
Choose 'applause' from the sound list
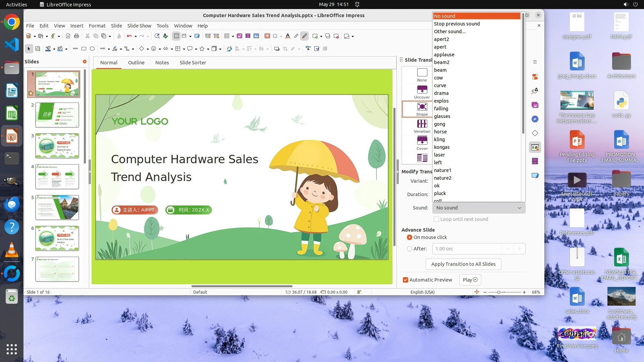click(444, 55)
